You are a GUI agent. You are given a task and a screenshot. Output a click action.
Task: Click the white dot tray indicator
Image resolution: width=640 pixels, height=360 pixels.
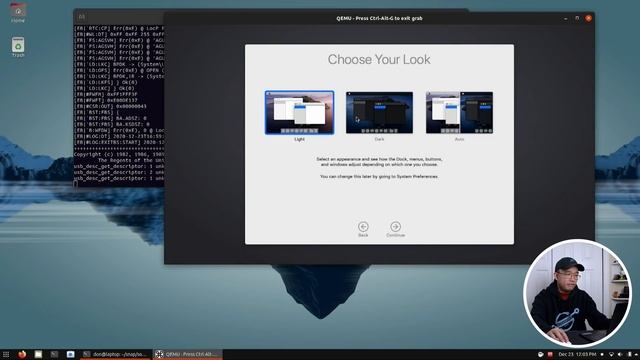(602, 354)
